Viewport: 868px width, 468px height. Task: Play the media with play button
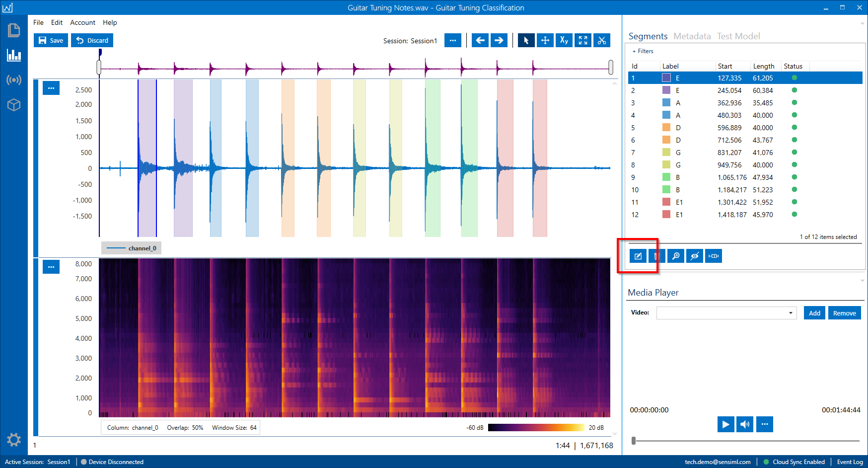coord(725,424)
